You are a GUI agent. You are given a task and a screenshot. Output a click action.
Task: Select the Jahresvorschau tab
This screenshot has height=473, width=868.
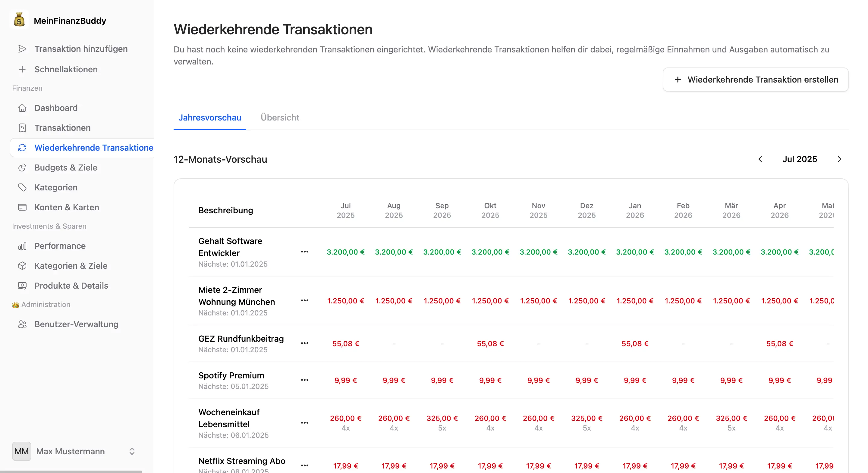tap(209, 117)
